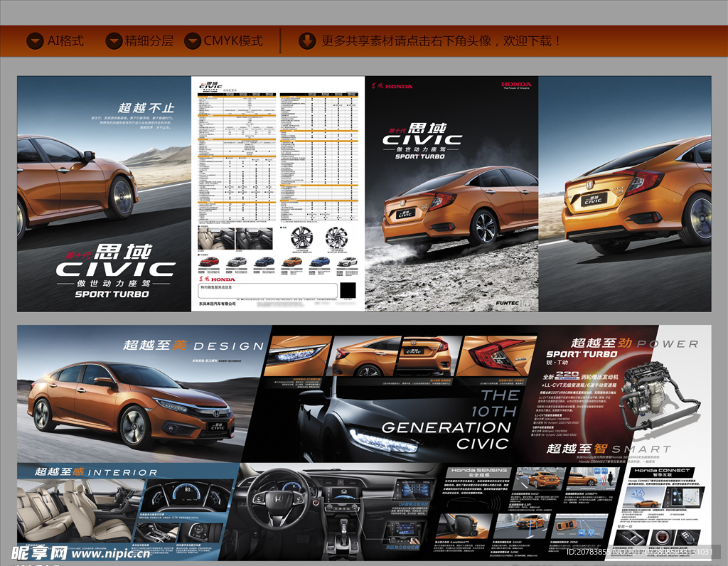Open the digital instrument cluster photo
Image resolution: width=728 pixels, height=566 pixels.
(187, 496)
